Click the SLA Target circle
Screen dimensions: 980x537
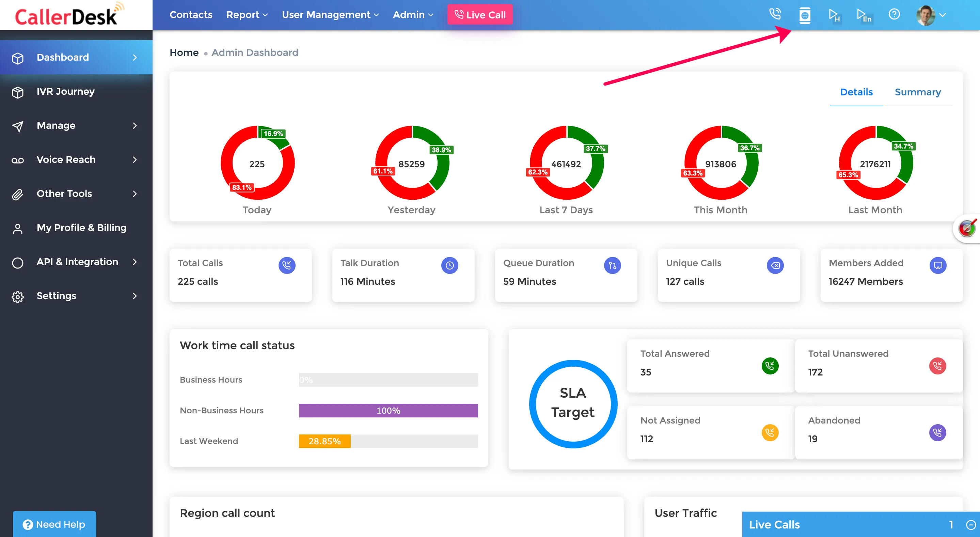click(573, 403)
